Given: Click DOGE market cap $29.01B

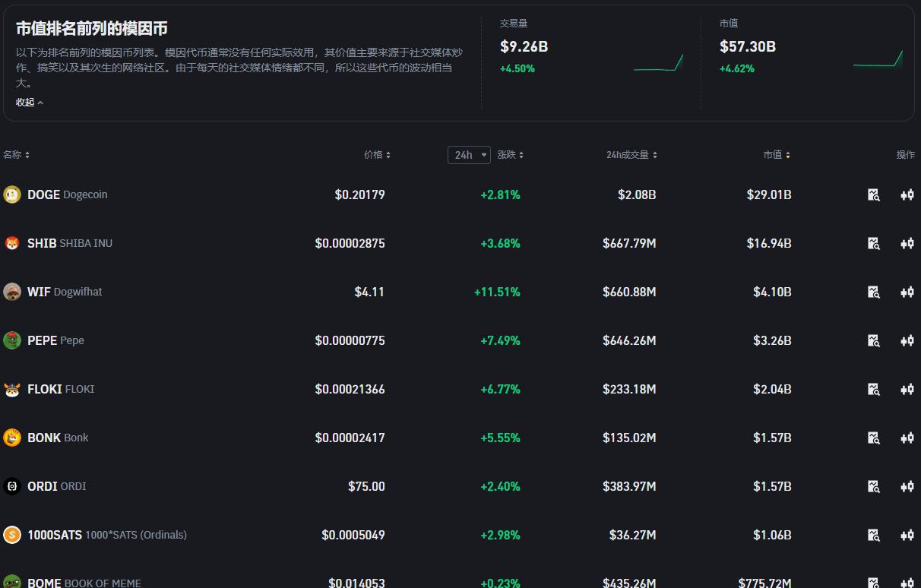Looking at the screenshot, I should 769,194.
